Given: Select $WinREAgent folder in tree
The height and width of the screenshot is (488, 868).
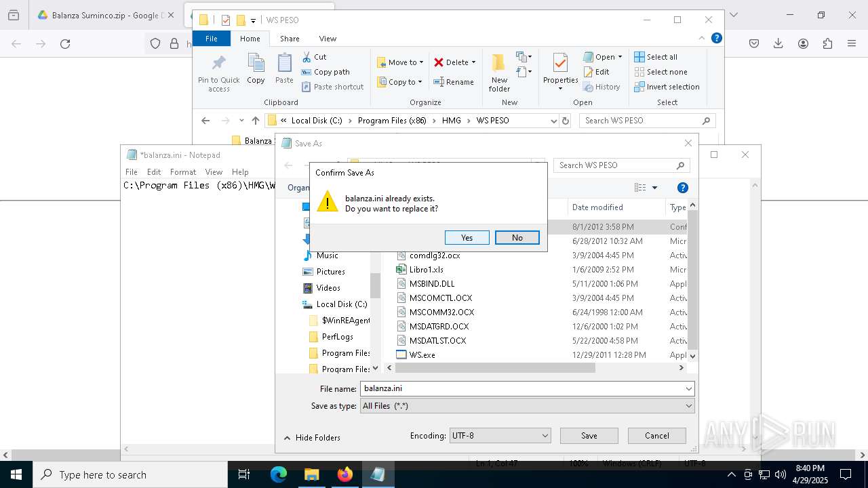Looking at the screenshot, I should pos(345,321).
